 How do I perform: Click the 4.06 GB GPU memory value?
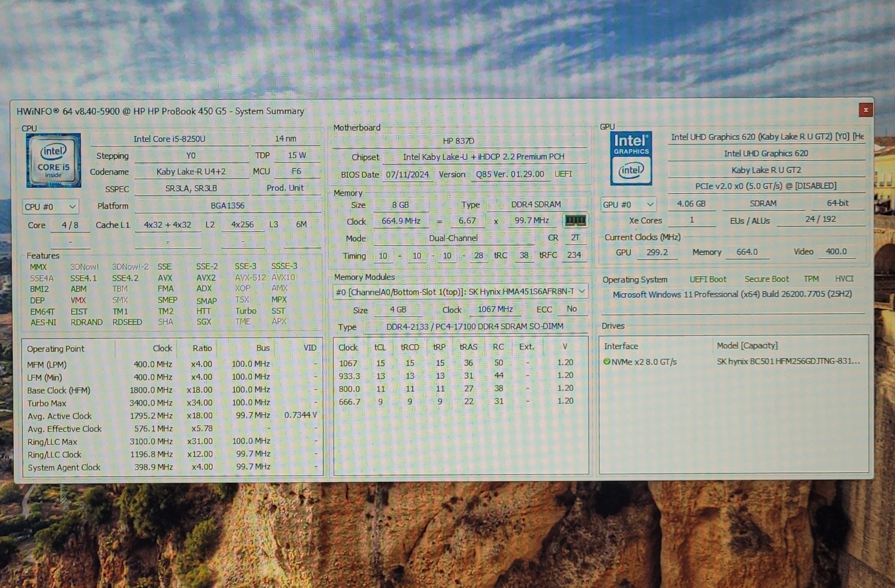coord(691,204)
